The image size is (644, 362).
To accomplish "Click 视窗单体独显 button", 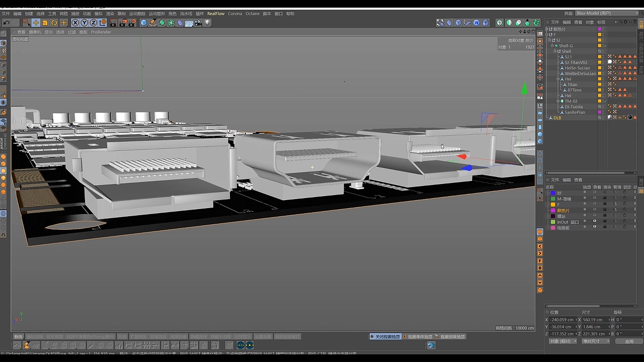I will pos(418,337).
